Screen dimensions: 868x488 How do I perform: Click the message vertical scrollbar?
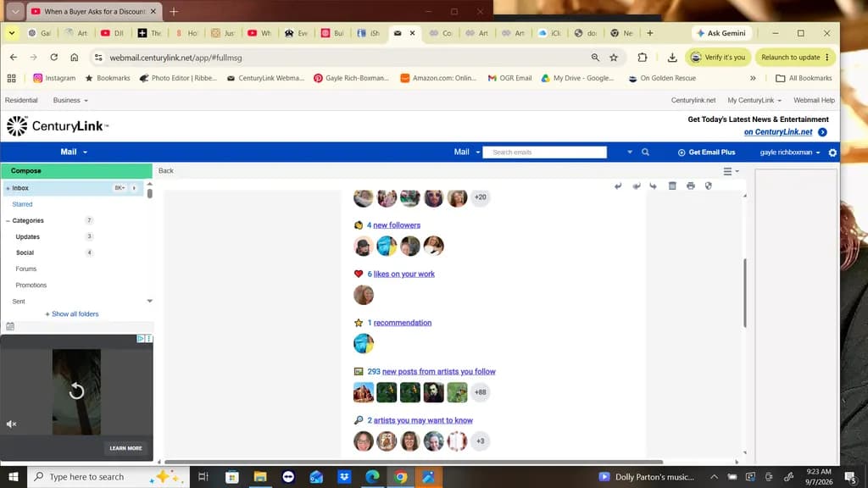click(745, 292)
